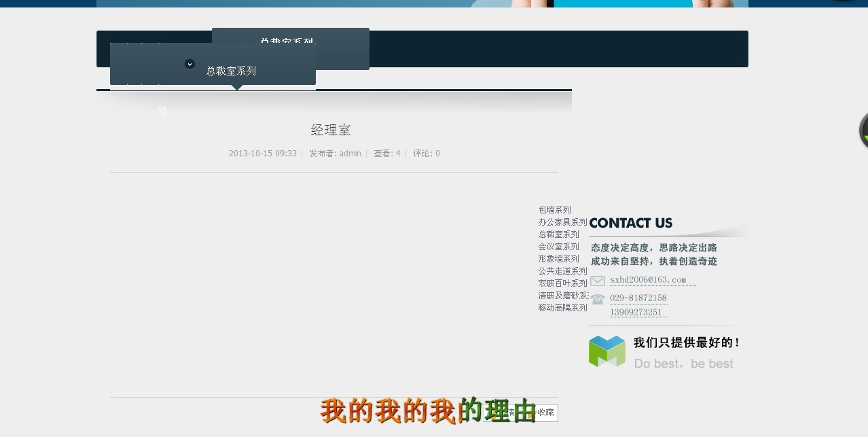Click the green and blue M logo
The height and width of the screenshot is (437, 868).
(x=607, y=351)
